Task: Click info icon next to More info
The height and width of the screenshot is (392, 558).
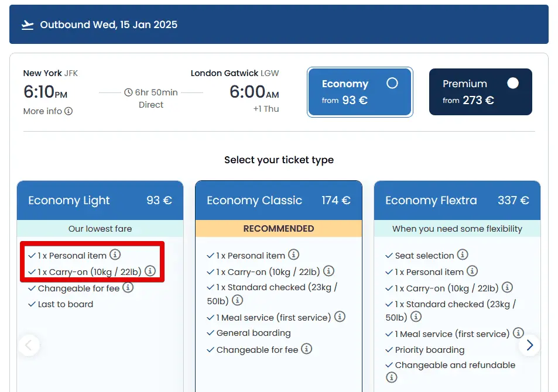Action: tap(69, 111)
